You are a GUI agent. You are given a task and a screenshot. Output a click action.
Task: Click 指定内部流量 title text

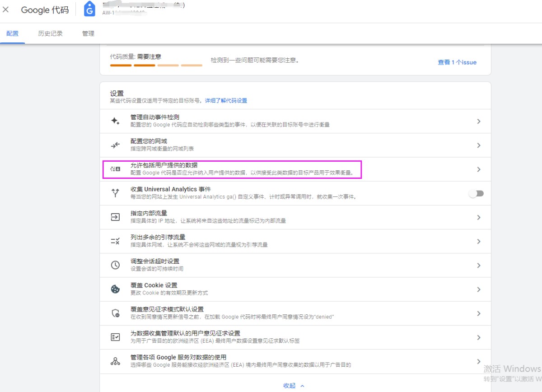149,213
